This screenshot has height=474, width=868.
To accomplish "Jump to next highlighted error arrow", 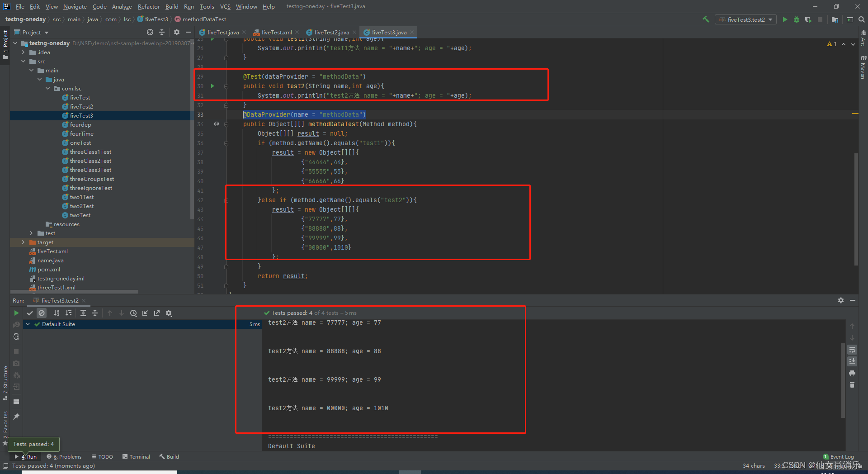I will click(853, 44).
